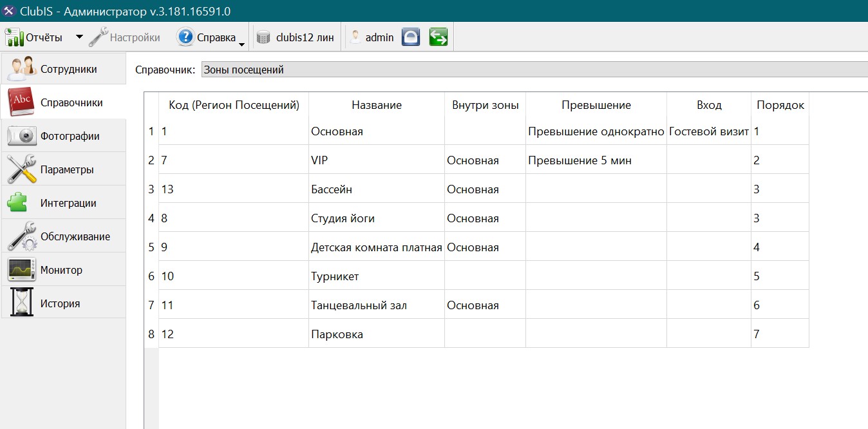Click the clubis12 лин database icon
This screenshot has width=868, height=429.
click(263, 38)
